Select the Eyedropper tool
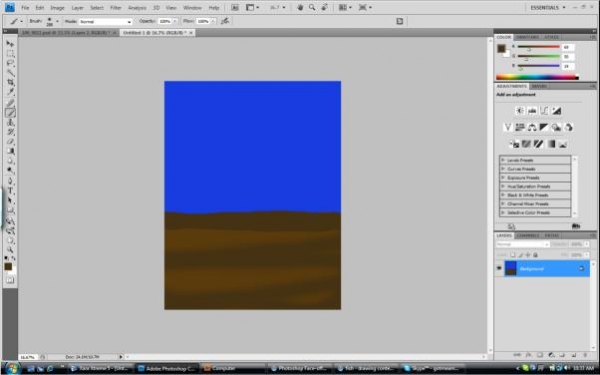The width and height of the screenshot is (600, 375). coord(10,92)
